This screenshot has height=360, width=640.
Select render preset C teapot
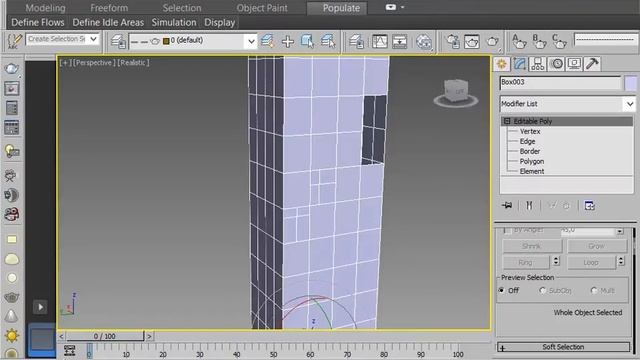(559, 41)
